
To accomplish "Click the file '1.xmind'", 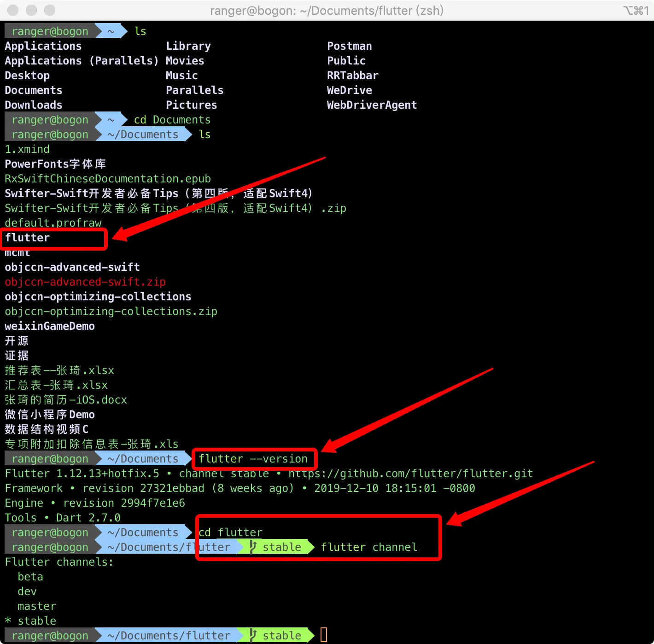I will point(27,149).
